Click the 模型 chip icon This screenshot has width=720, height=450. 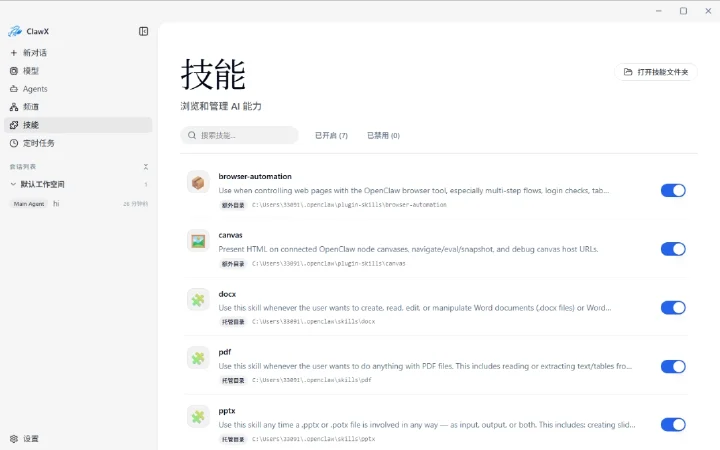(x=14, y=71)
